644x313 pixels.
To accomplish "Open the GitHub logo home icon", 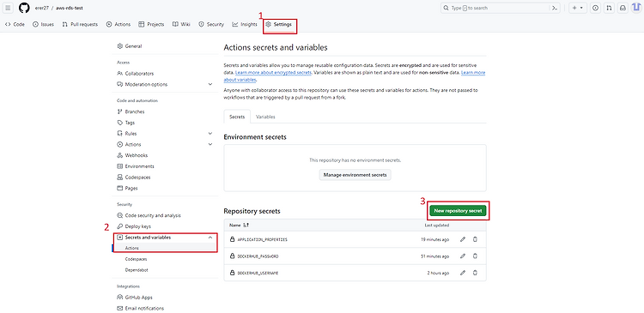I will 24,8.
